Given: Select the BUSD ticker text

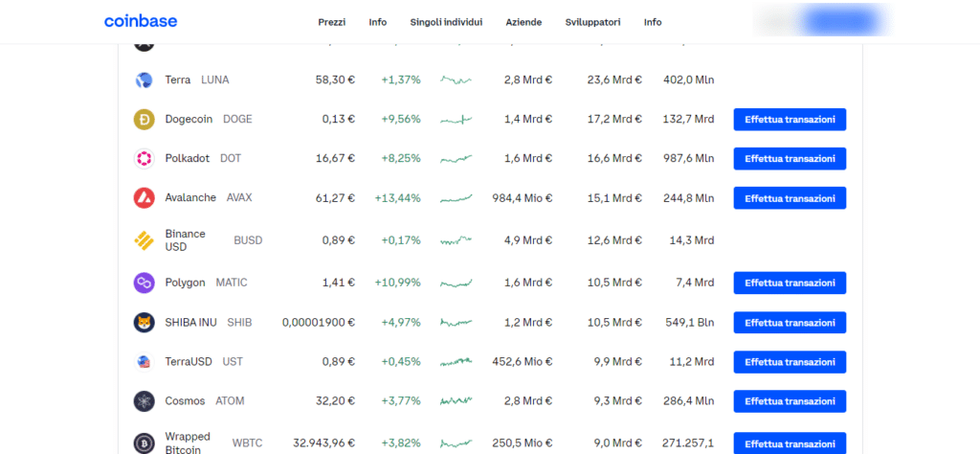Looking at the screenshot, I should [248, 240].
